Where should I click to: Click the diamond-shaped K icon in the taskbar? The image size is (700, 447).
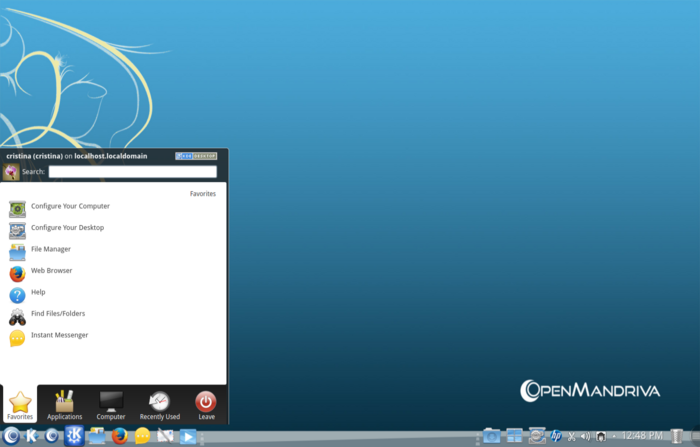coord(32,436)
